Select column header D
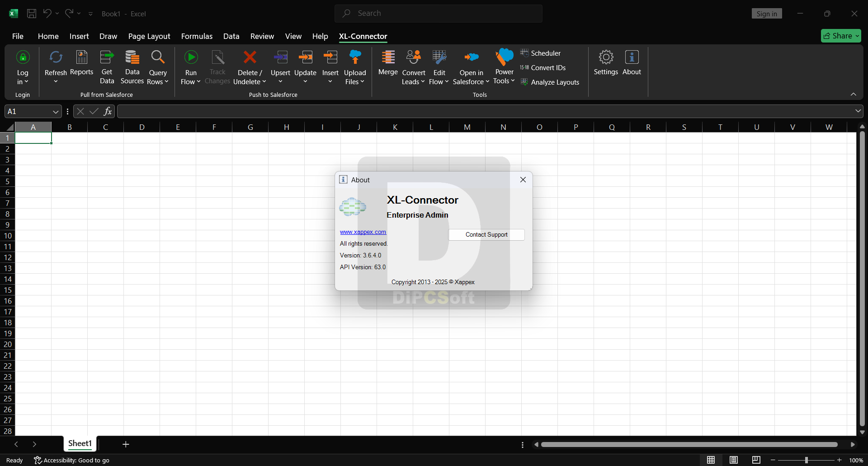The height and width of the screenshot is (466, 868). 142,127
